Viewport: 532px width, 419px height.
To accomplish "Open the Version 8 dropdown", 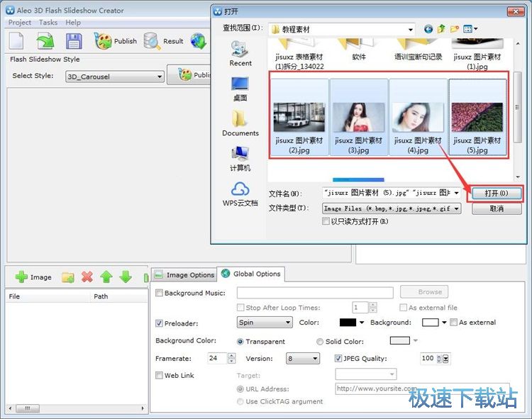I will pyautogui.click(x=303, y=358).
